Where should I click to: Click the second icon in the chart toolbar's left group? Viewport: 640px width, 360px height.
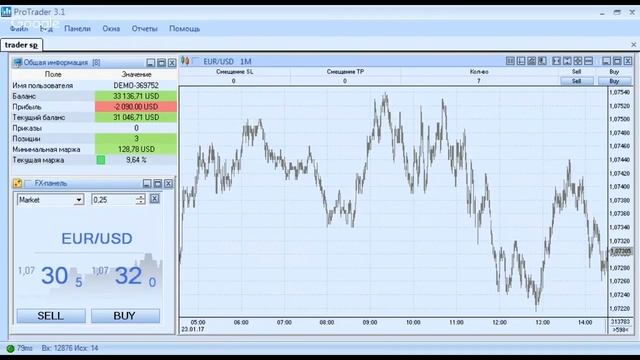(521, 61)
